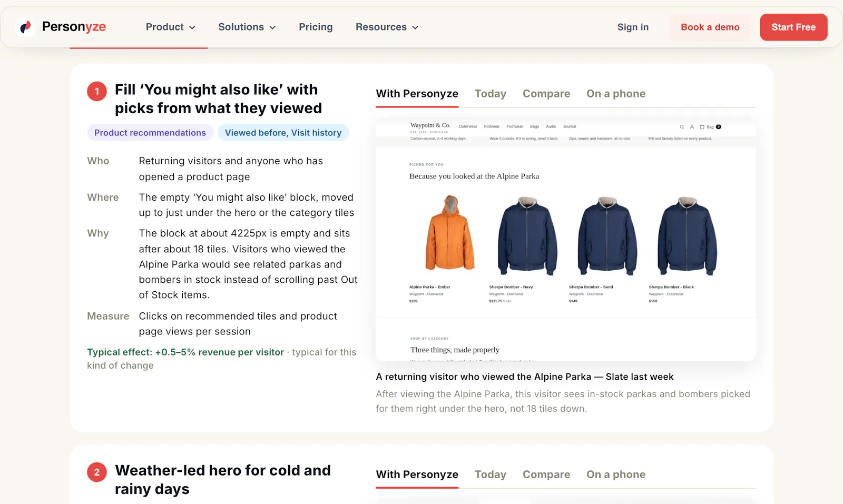Click the Sherpa Bomber Navy product image
This screenshot has width=843, height=504.
pyautogui.click(x=527, y=235)
